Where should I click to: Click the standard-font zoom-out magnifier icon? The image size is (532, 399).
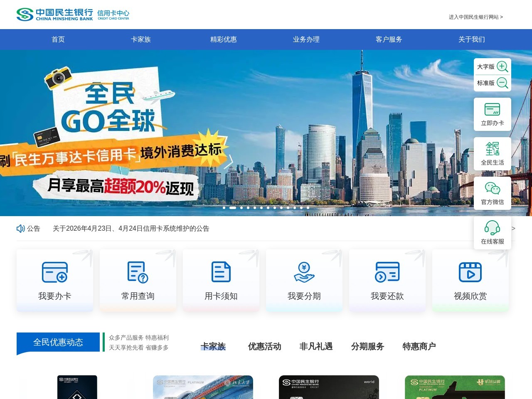502,83
